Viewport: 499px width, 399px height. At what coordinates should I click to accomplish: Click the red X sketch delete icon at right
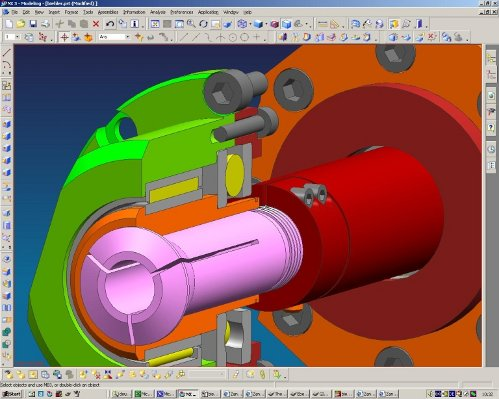tap(432, 37)
